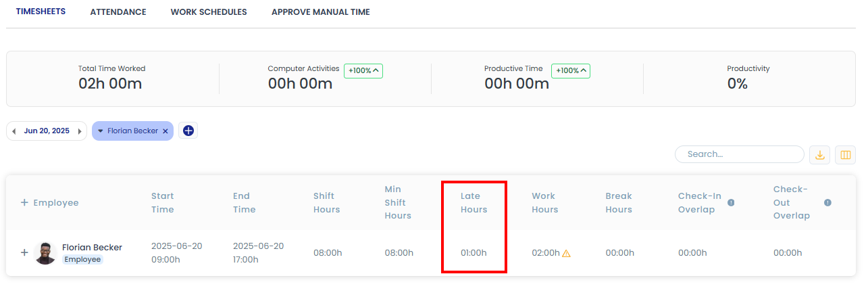This screenshot has width=868, height=295.
Task: Switch to the Attendance tab
Action: tap(118, 12)
